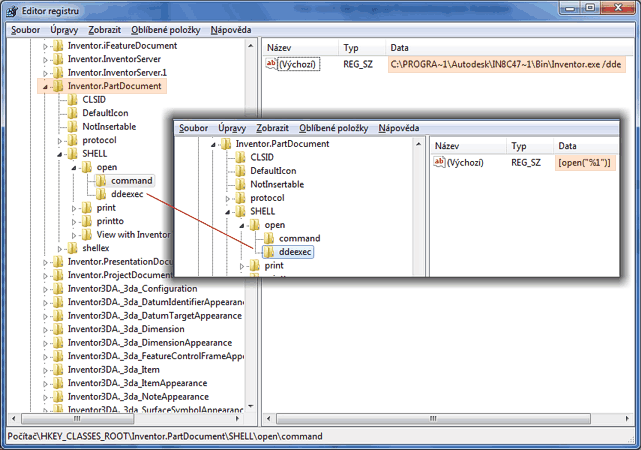Click the tree pane scroll-down arrow
The image size is (641, 450).
coord(251,406)
